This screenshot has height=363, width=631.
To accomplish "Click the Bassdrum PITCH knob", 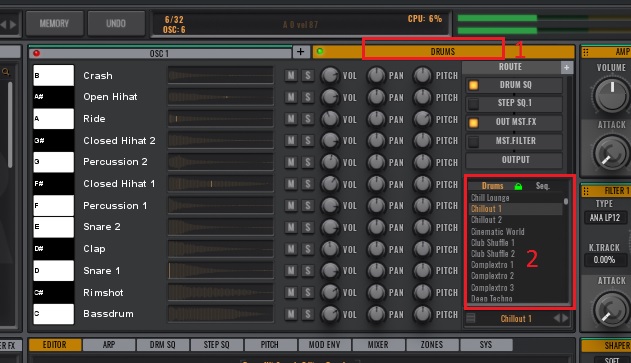I will (x=423, y=314).
